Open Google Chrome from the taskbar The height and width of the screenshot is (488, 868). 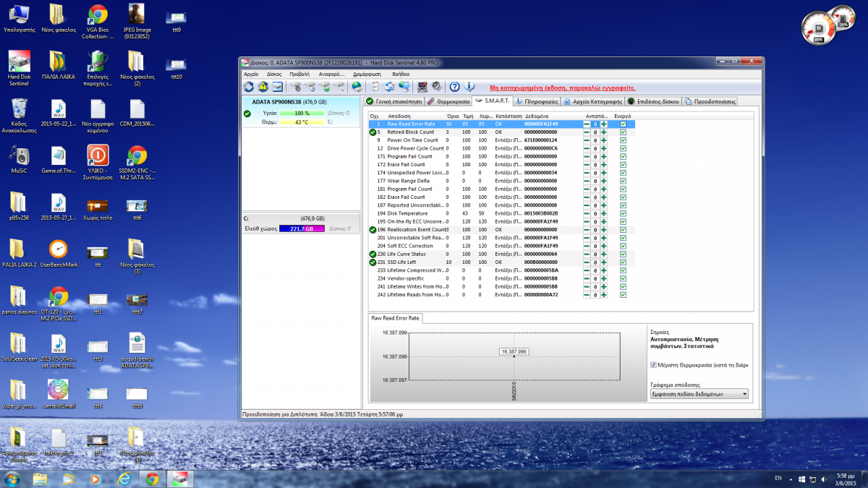pos(152,479)
